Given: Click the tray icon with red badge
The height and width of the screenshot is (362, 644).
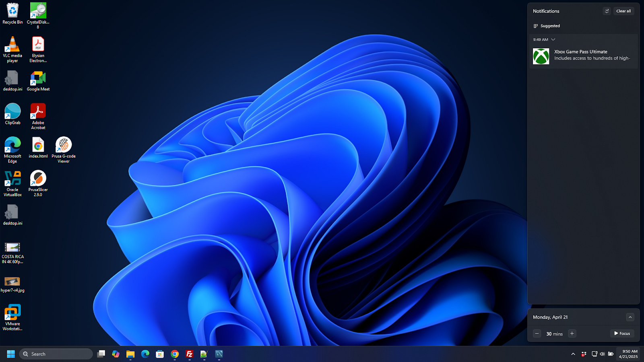Looking at the screenshot, I should (x=584, y=354).
